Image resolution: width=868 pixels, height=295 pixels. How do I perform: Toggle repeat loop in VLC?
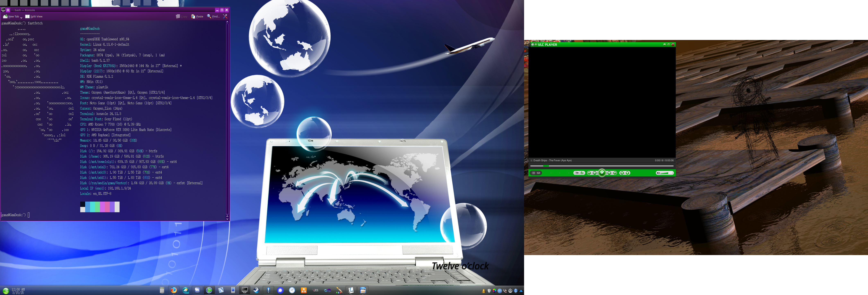click(582, 173)
